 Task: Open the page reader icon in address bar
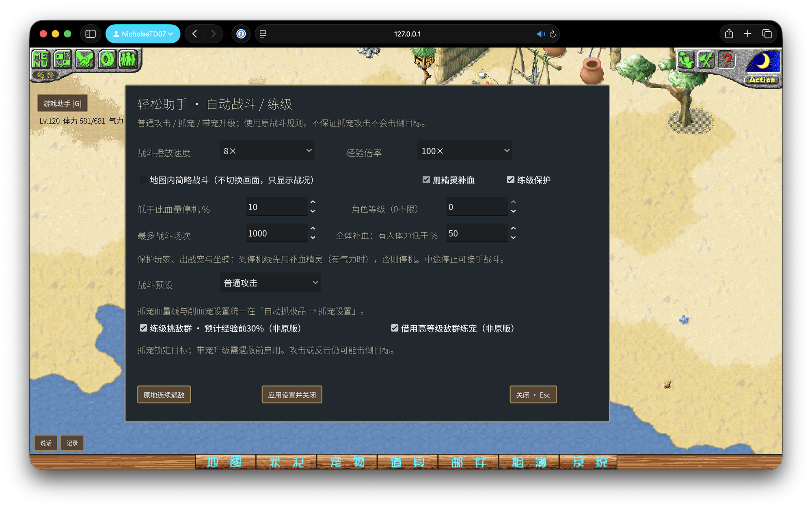point(263,34)
